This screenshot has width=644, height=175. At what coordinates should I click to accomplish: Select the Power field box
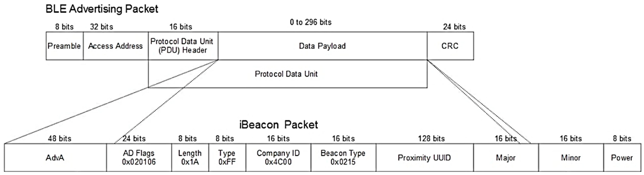pyautogui.click(x=622, y=158)
